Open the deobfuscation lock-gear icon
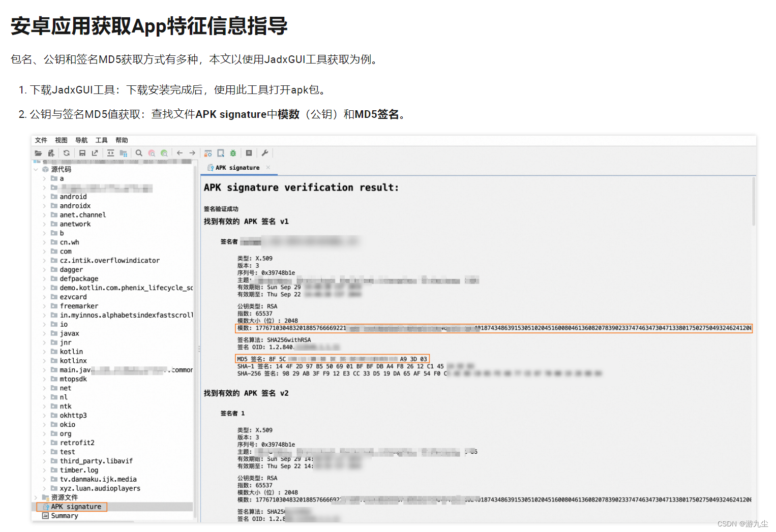Screen dimensions: 776x532 coord(207,153)
